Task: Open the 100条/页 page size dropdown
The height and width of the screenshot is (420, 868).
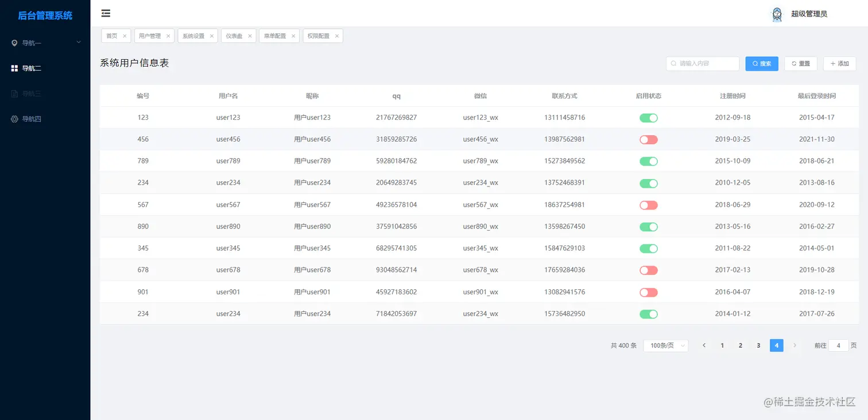Action: coord(665,345)
